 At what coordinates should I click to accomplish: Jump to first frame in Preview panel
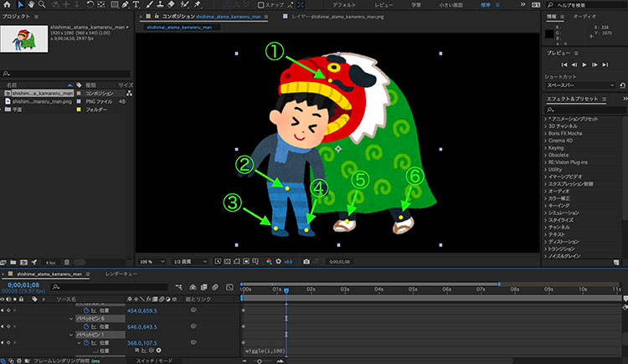[x=564, y=65]
